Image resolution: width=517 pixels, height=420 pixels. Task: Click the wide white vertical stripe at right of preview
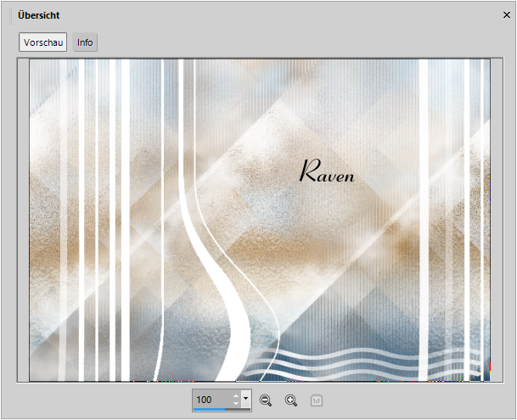[424, 221]
